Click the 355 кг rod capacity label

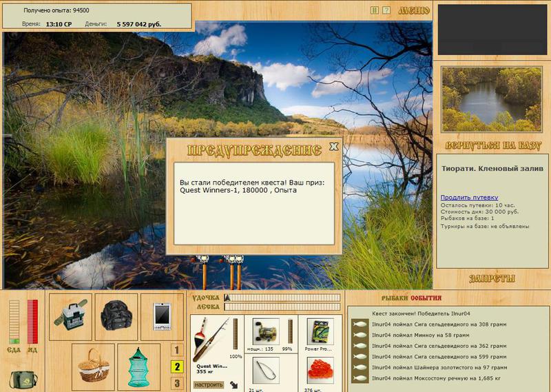point(206,371)
